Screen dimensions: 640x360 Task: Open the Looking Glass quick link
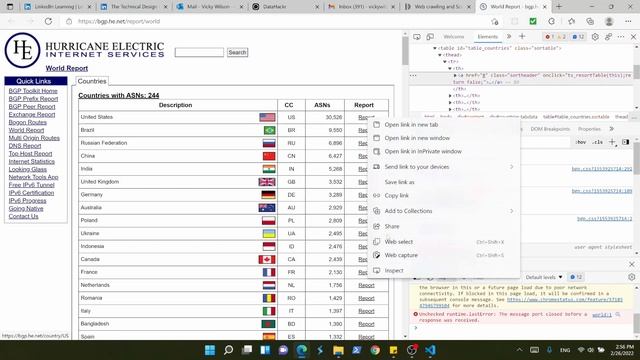point(28,169)
